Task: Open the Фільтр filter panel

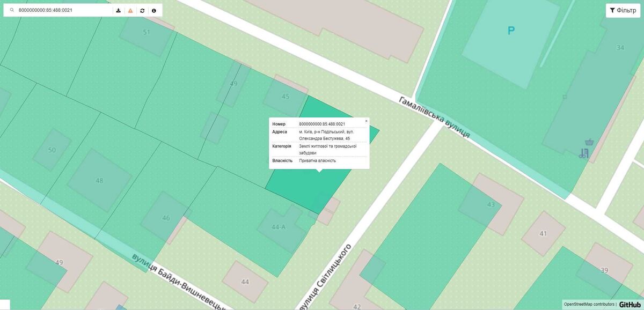Action: point(623,10)
